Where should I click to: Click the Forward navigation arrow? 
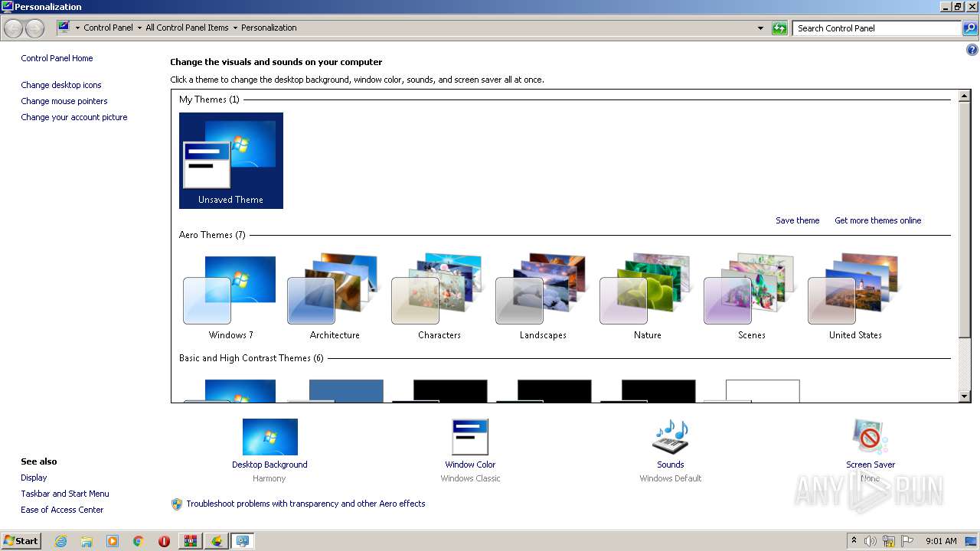tap(34, 28)
